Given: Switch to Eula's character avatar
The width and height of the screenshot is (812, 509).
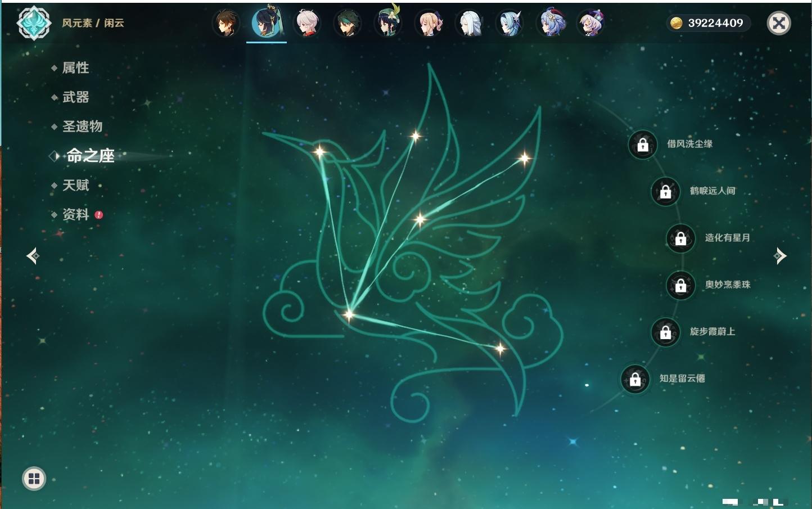Looking at the screenshot, I should click(x=509, y=24).
